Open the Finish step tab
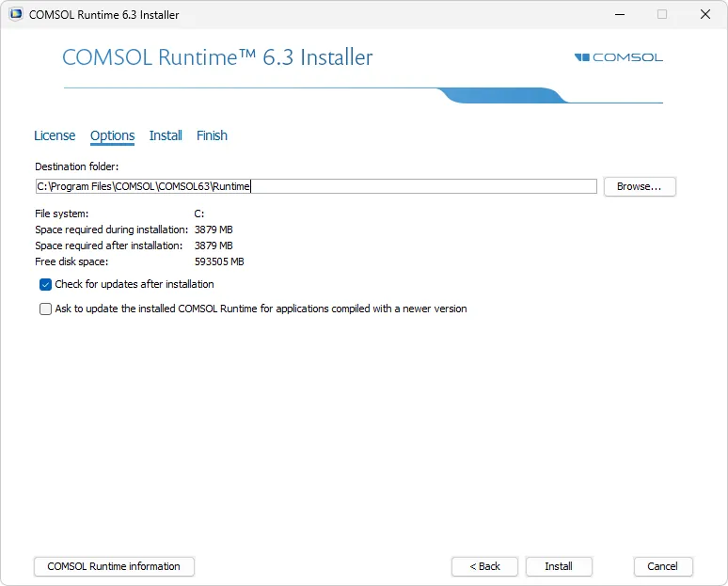Viewport: 728px width, 586px height. coord(212,135)
